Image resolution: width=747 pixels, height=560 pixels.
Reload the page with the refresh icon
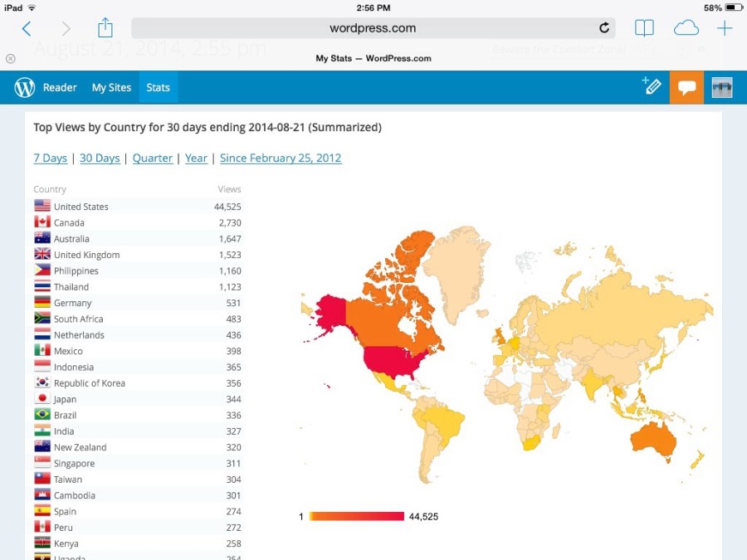[604, 28]
